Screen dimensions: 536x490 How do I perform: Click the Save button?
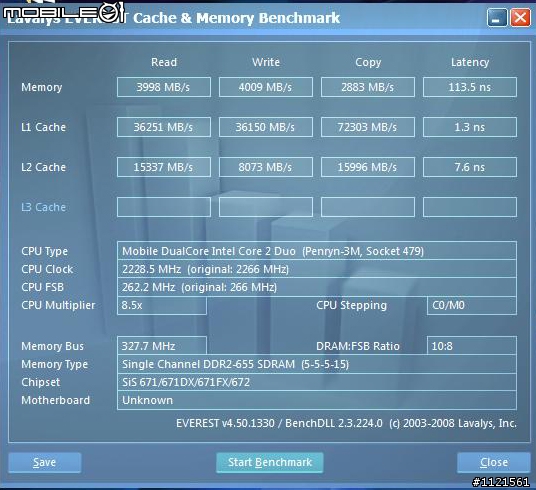tap(45, 462)
